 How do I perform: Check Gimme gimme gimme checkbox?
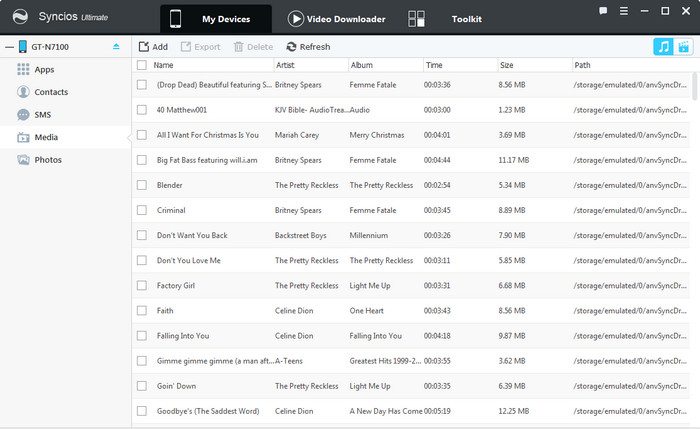pos(142,361)
